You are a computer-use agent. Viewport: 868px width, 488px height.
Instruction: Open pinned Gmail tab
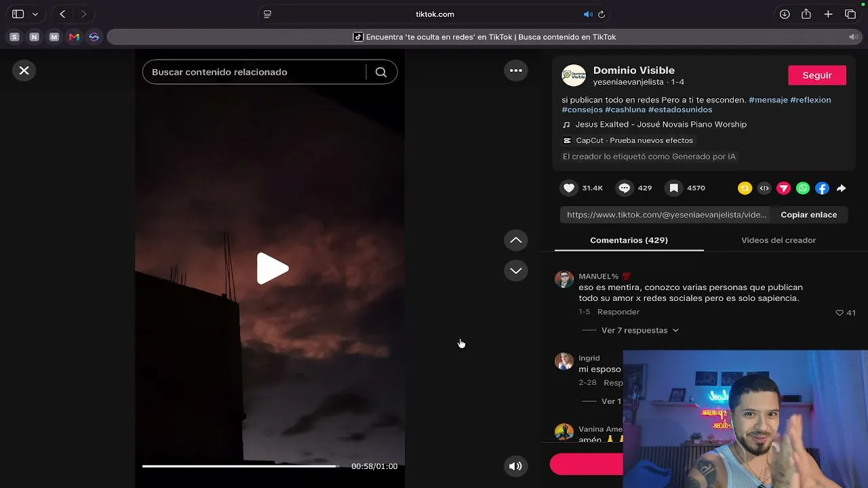(x=74, y=37)
